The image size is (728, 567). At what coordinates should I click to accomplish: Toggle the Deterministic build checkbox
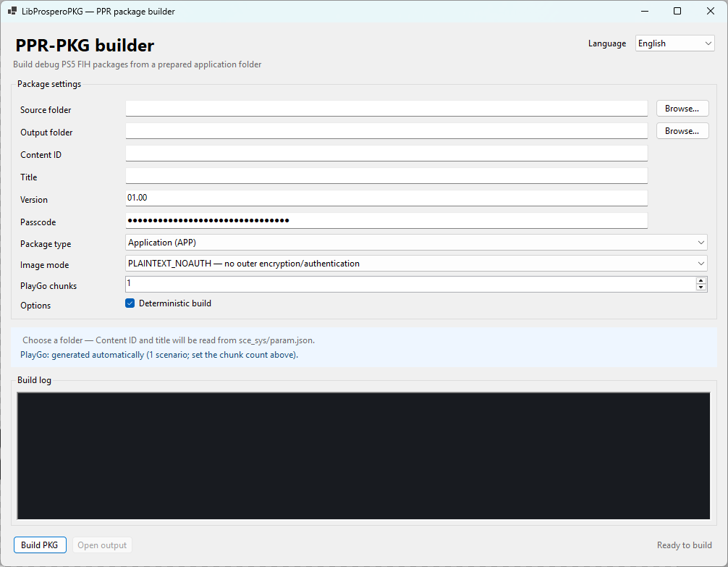(130, 303)
